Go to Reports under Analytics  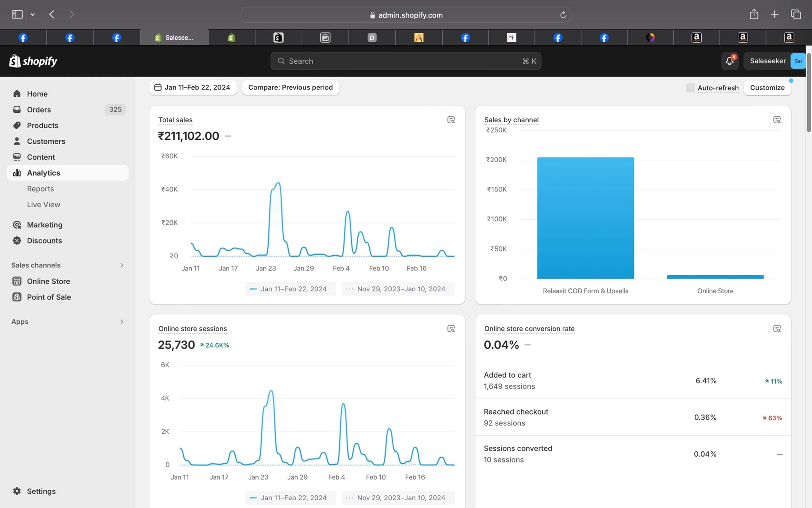click(x=40, y=189)
